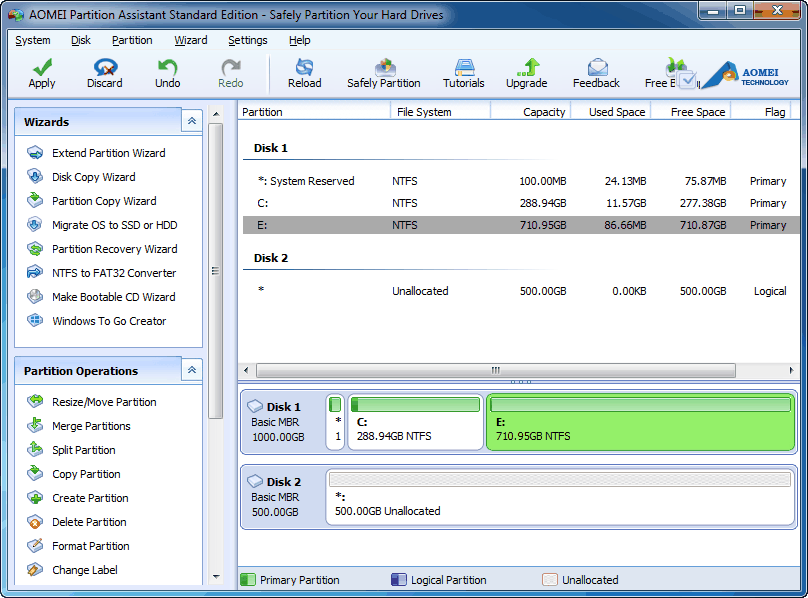Collapse the Partition Operations panel
The height and width of the screenshot is (598, 808).
(191, 370)
